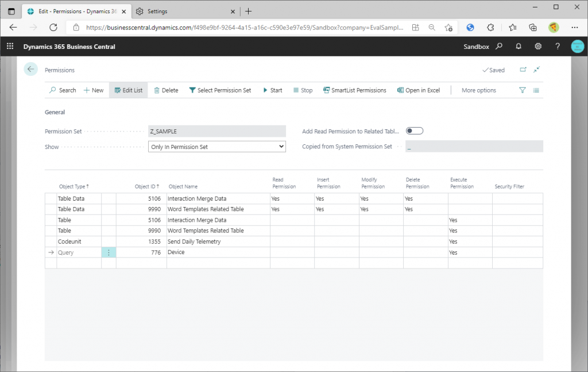Select the Send Daily Telemetry object name
This screenshot has height=372, width=588.
(x=194, y=241)
